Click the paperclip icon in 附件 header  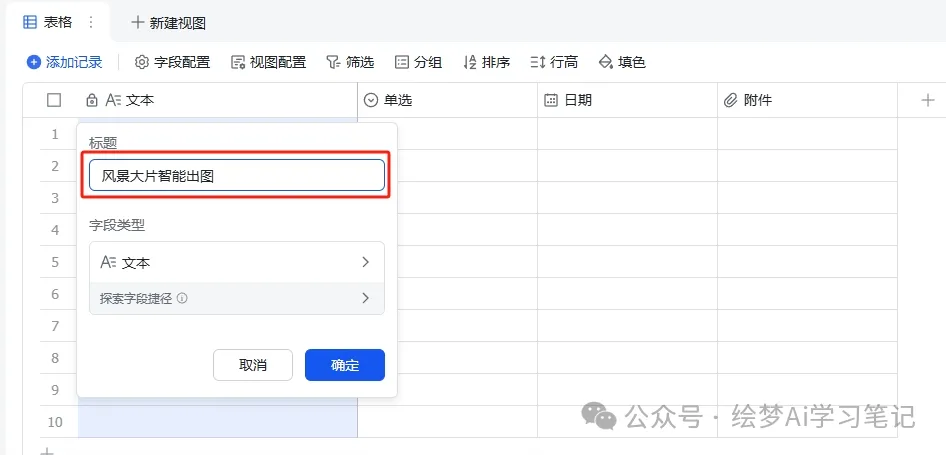click(x=731, y=100)
